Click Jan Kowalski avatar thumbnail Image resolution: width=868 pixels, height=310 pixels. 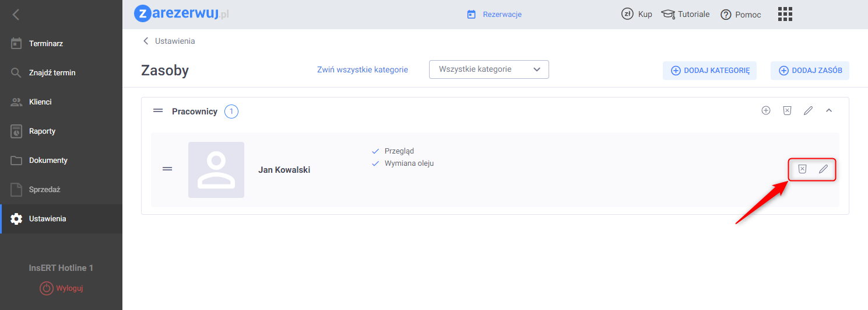pyautogui.click(x=216, y=169)
